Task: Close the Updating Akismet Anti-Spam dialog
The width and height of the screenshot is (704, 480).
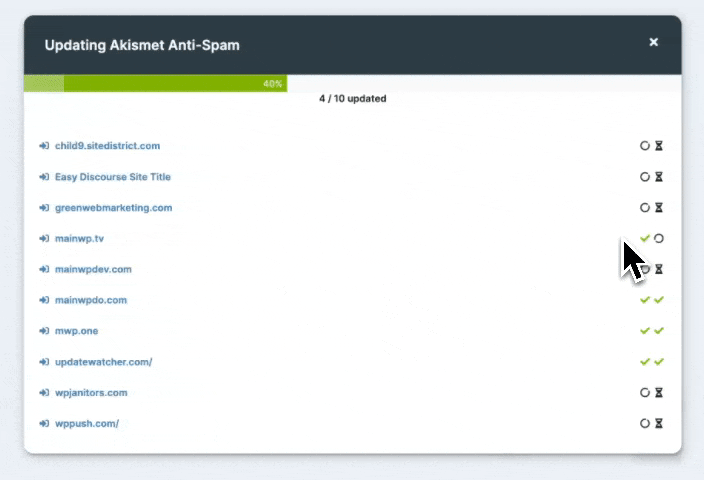Action: point(653,42)
